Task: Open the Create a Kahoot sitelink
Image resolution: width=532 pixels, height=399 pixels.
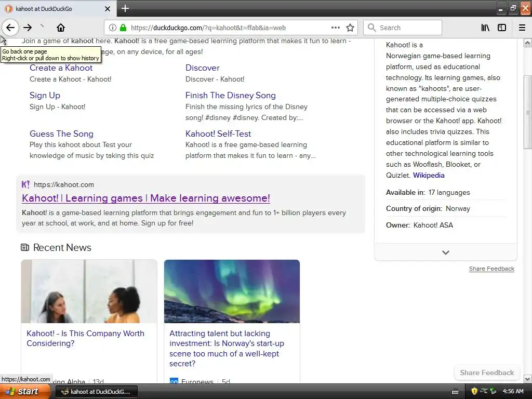Action: coord(61,68)
